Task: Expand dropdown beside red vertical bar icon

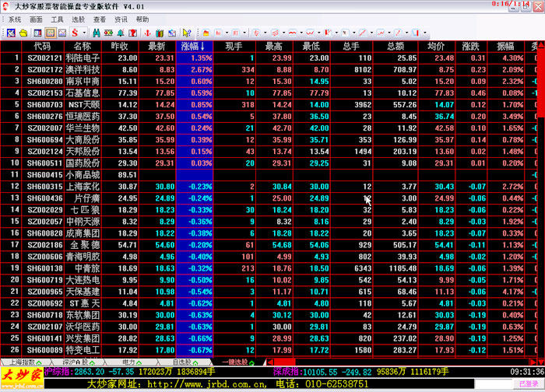Action: [425, 33]
